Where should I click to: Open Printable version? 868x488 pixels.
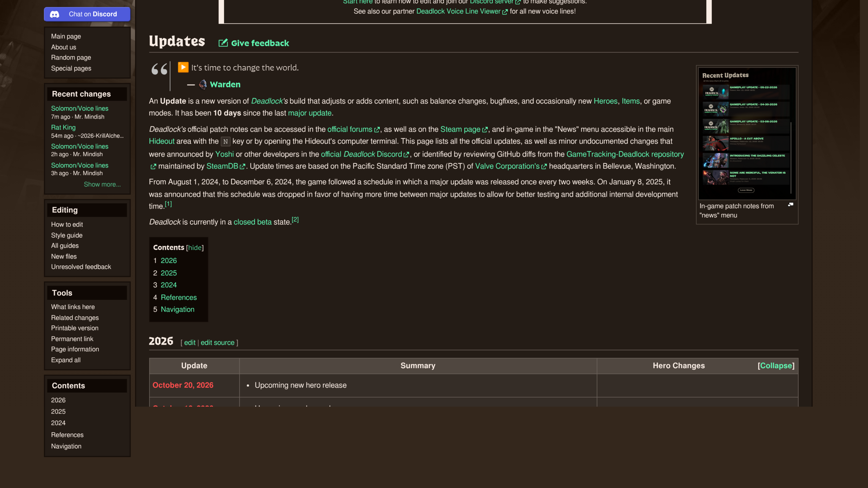[x=75, y=328]
